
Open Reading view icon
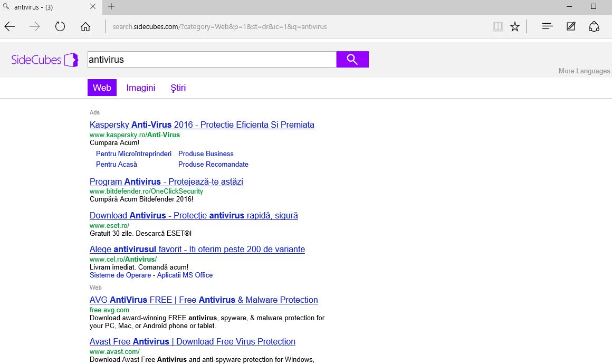498,26
